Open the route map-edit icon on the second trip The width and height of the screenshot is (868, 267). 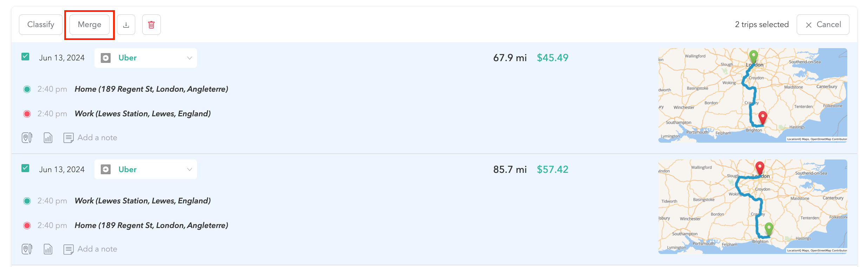(27, 249)
